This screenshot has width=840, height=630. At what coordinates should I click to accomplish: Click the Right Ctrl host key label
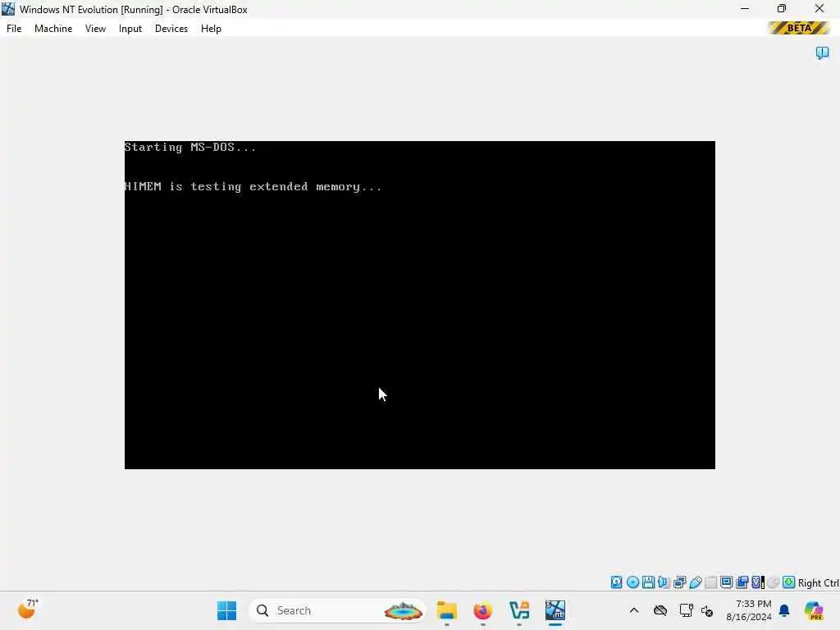tap(818, 583)
